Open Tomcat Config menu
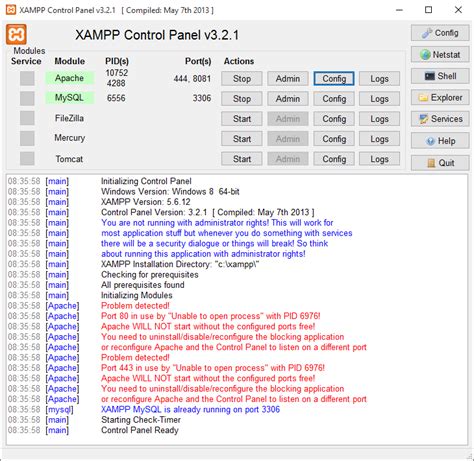This screenshot has width=474, height=461. pyautogui.click(x=334, y=159)
